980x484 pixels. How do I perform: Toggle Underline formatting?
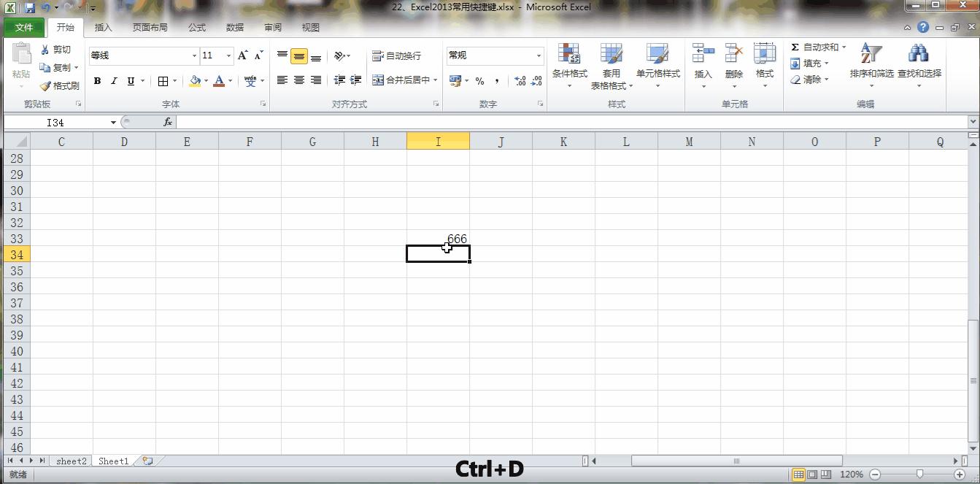[131, 81]
